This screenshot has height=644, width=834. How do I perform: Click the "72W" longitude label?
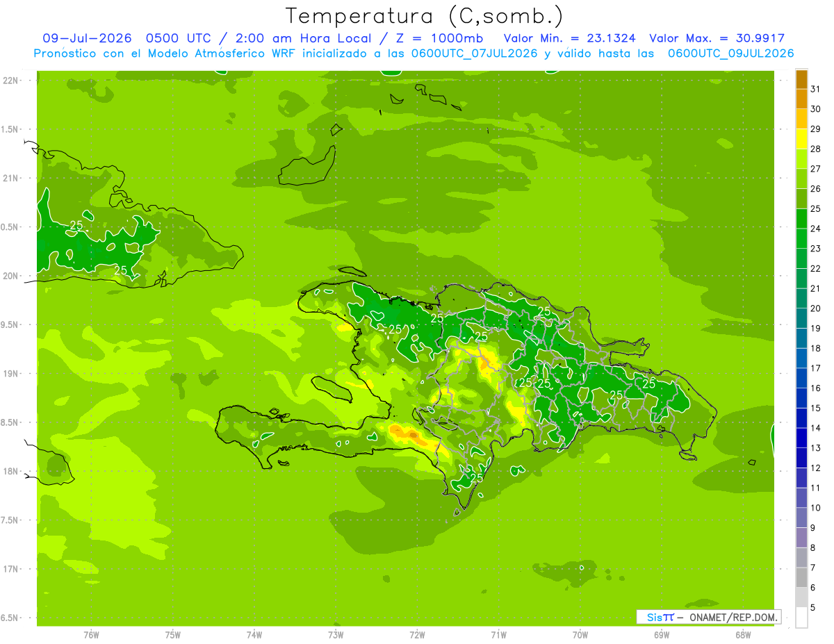point(417,634)
